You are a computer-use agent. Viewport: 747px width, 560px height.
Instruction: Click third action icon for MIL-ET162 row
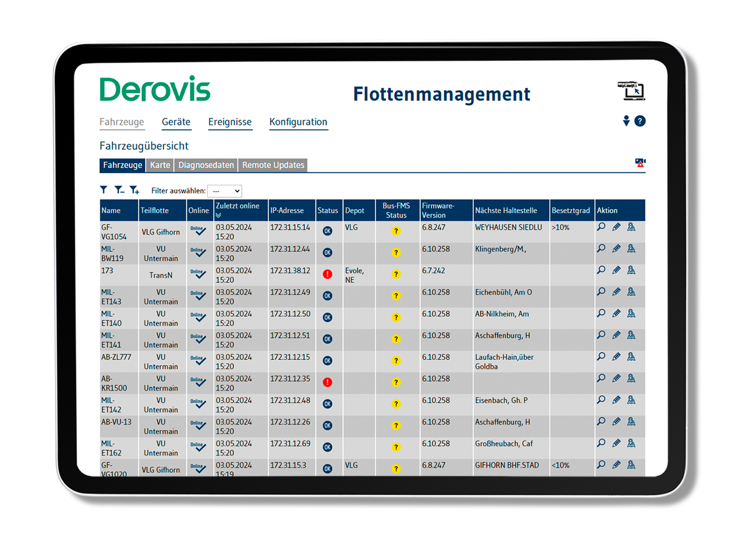tap(631, 443)
